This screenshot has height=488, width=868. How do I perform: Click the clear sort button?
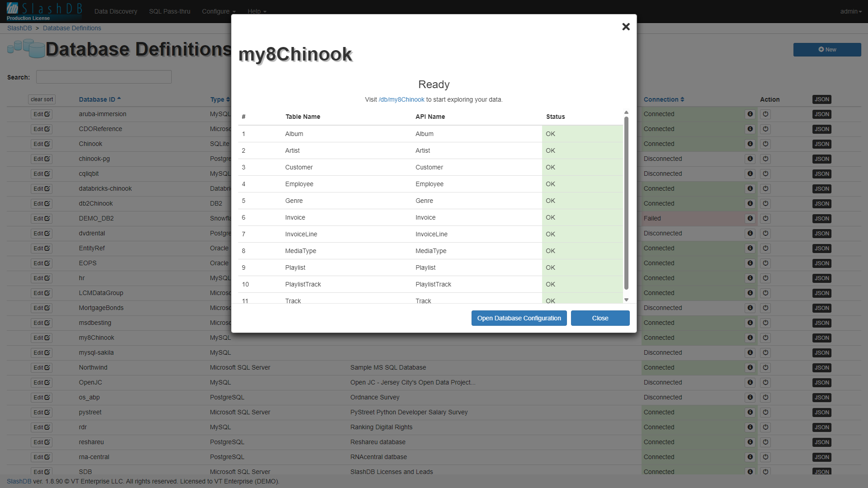point(42,99)
